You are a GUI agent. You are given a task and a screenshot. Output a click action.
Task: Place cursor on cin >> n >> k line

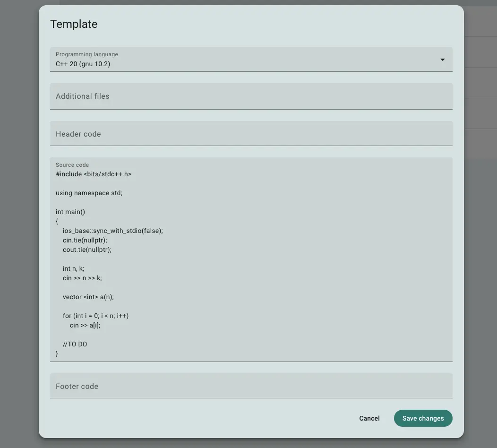click(x=82, y=278)
